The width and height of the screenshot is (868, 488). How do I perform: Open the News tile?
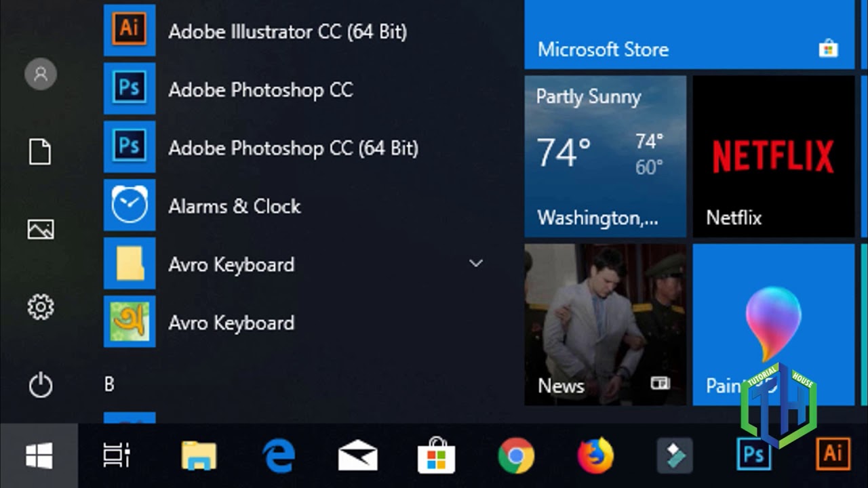[606, 325]
